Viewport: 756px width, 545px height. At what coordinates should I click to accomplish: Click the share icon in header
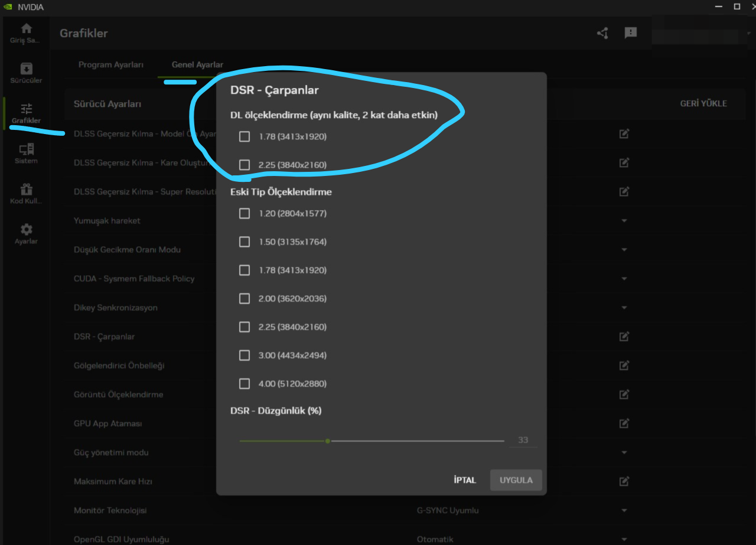(x=602, y=33)
